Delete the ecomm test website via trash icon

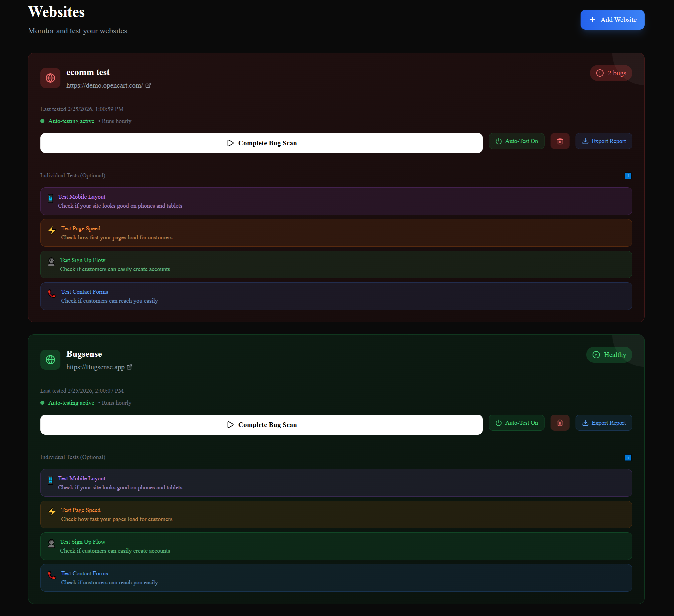coord(560,141)
